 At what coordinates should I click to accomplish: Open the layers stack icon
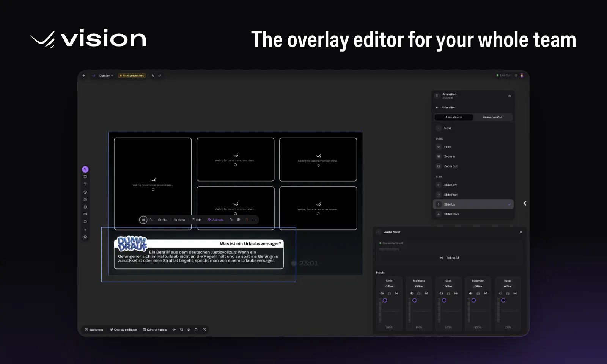pos(85,237)
